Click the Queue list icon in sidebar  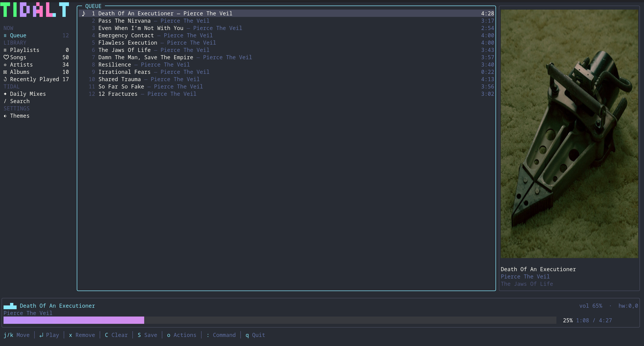pos(5,36)
